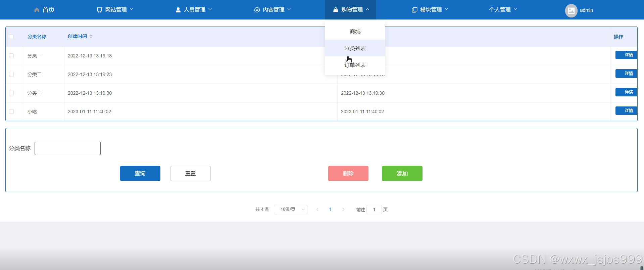Click the 查询 search button
Viewport: 644px width, 270px height.
(140, 173)
